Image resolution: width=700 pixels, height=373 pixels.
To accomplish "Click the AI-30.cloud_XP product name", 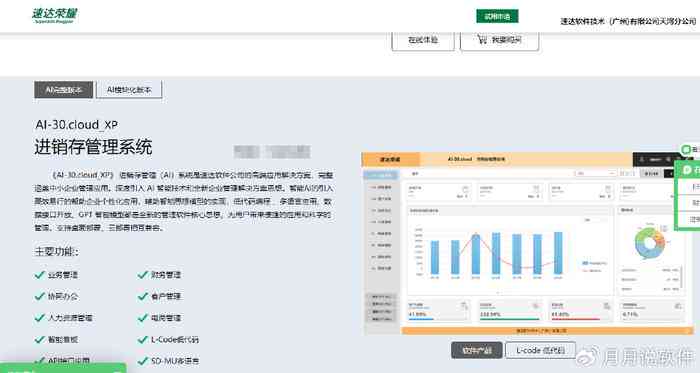I will tap(76, 125).
